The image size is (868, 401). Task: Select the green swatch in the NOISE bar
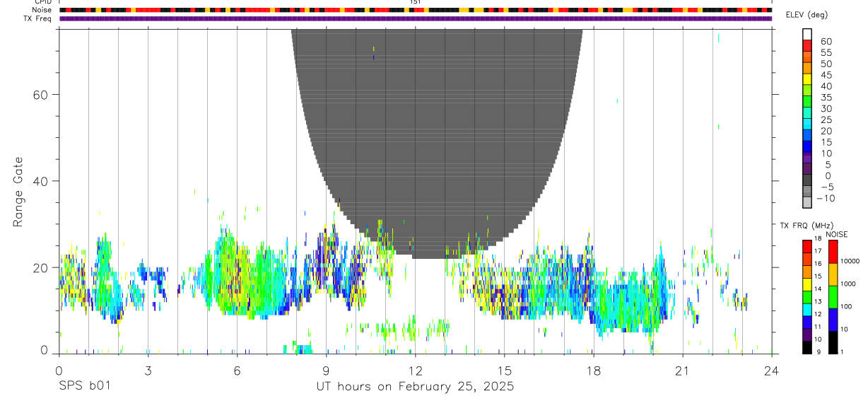click(x=833, y=297)
